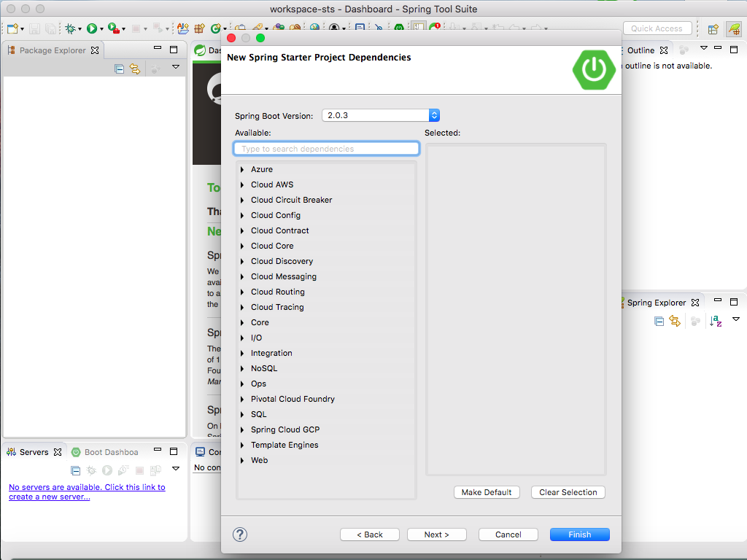Toggle Link with Editor in Package Explorer
The width and height of the screenshot is (747, 560).
pyautogui.click(x=135, y=69)
